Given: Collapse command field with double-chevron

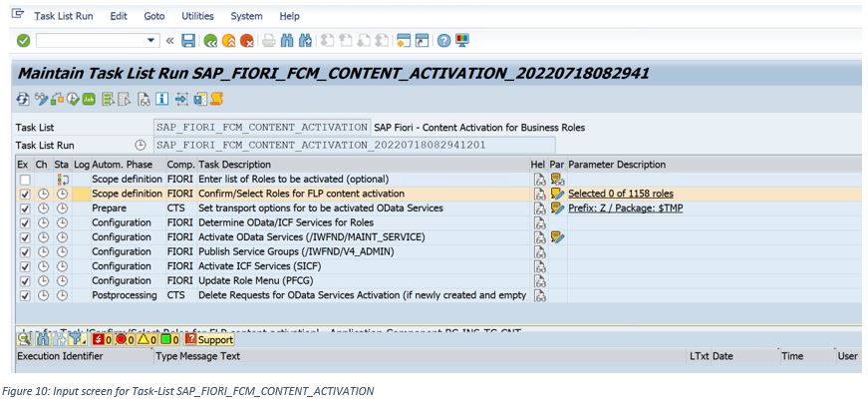Looking at the screenshot, I should point(170,41).
